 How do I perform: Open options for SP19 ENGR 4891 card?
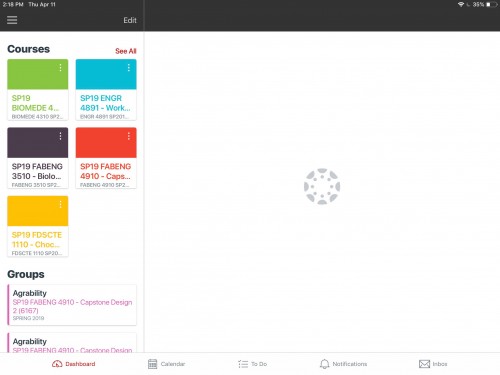coord(129,68)
